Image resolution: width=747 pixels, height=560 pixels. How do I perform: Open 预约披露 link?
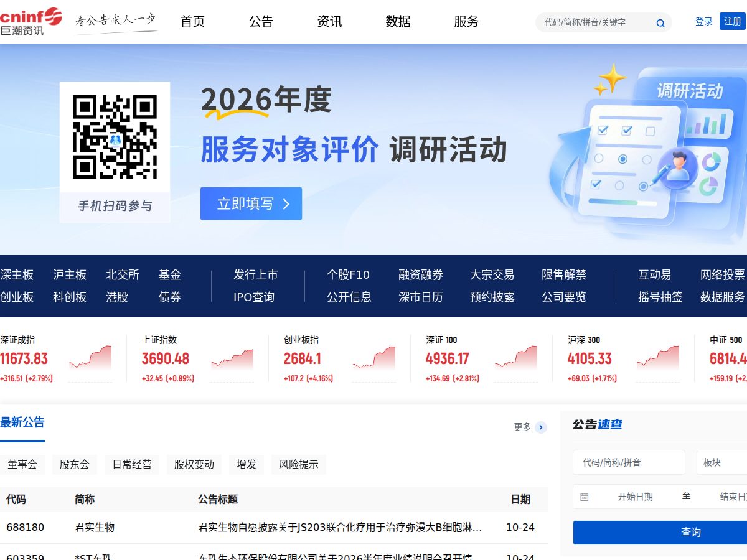tap(492, 297)
